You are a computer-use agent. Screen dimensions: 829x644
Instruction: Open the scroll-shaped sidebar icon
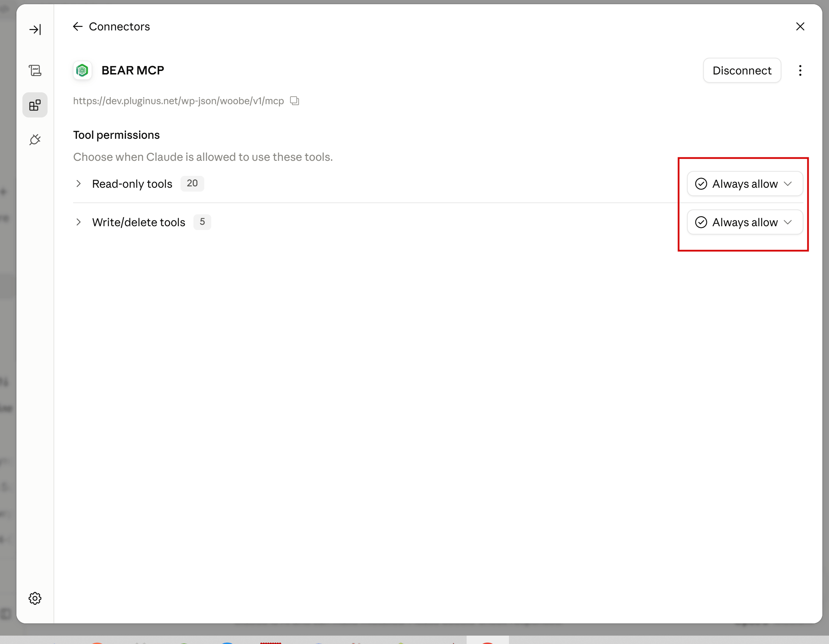pos(35,70)
